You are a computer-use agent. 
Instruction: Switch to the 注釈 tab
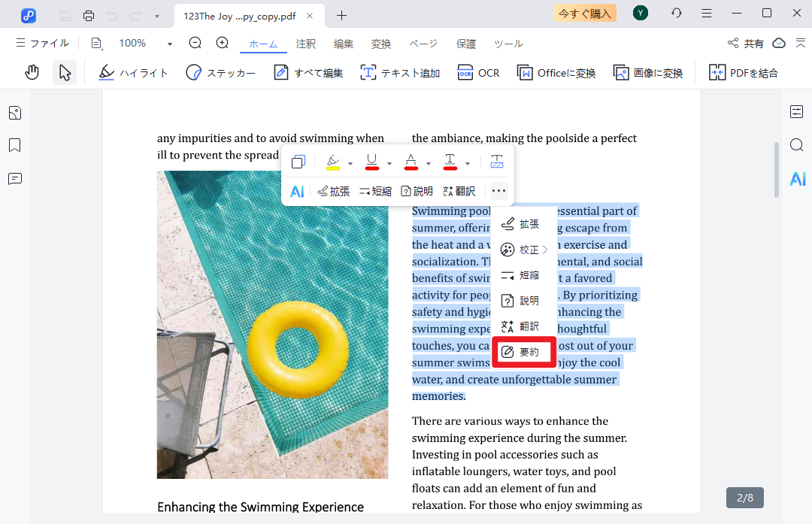click(306, 44)
